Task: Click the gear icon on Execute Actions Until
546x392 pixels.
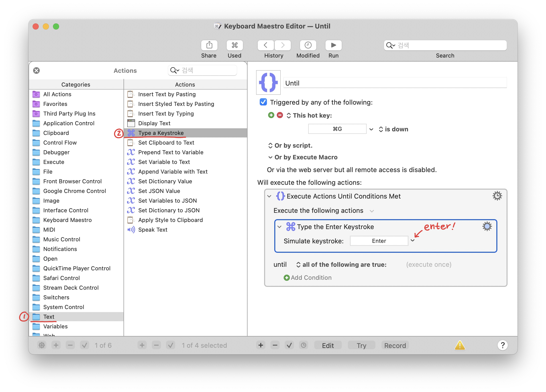Action: (497, 196)
